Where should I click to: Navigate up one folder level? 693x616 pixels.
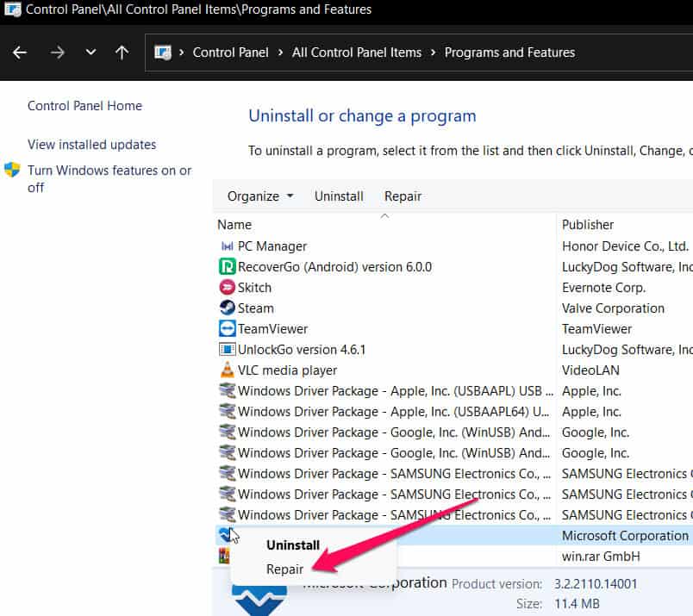[122, 53]
